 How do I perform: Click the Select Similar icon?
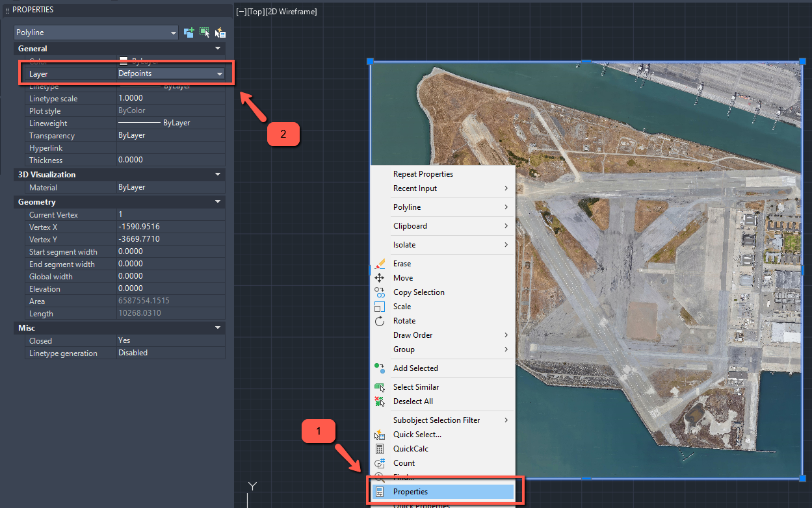pyautogui.click(x=380, y=387)
